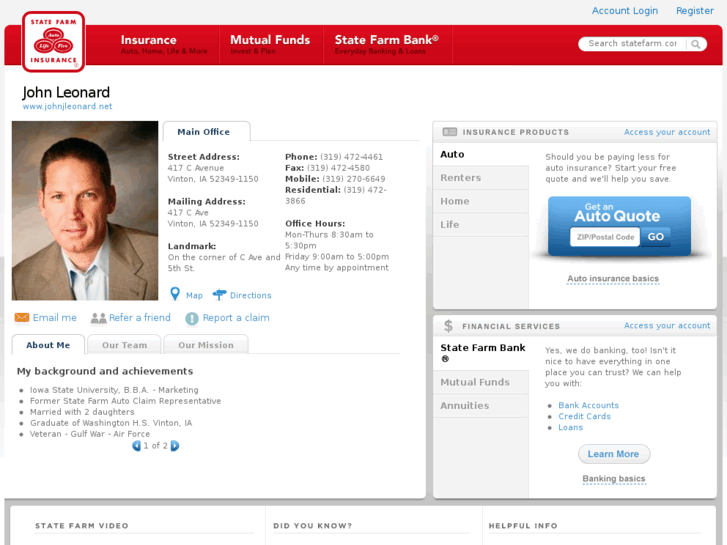Click the Search statefarm.com input field
This screenshot has width=727, height=545.
[633, 44]
